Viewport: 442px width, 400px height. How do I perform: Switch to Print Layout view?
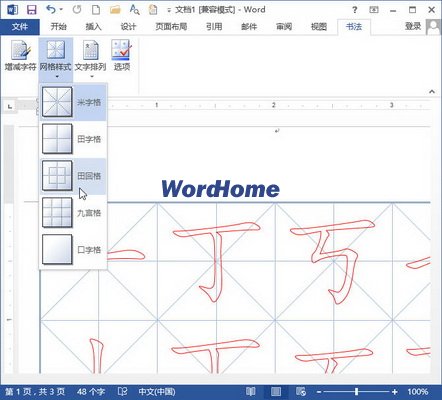[276, 392]
